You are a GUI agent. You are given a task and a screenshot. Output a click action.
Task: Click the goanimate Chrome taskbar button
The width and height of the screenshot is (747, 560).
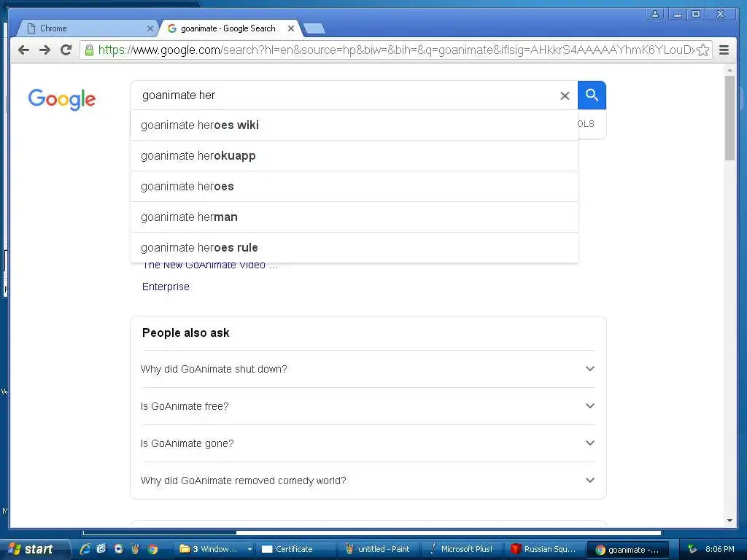[x=627, y=550]
